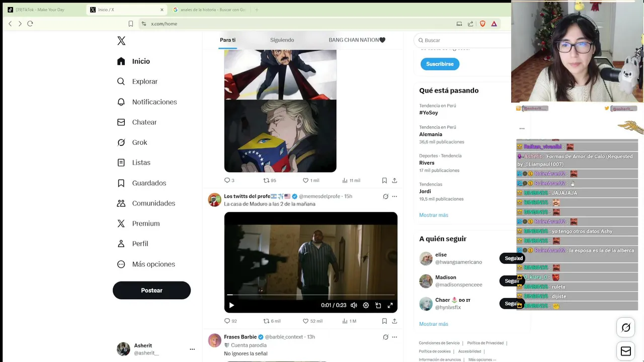Open Grok explain on memesdelprofe post
Viewport: 644px width, 362px height.
click(x=385, y=197)
